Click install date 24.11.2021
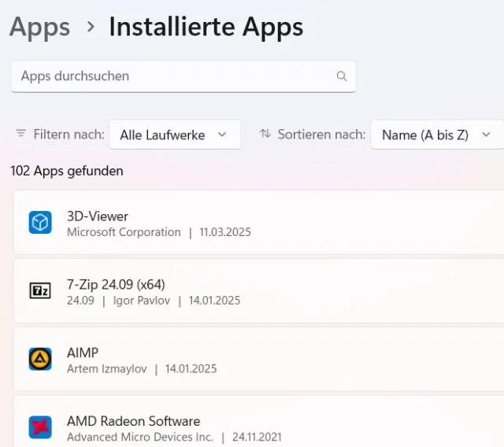Viewport: 504px width, 447px height. coord(257,437)
